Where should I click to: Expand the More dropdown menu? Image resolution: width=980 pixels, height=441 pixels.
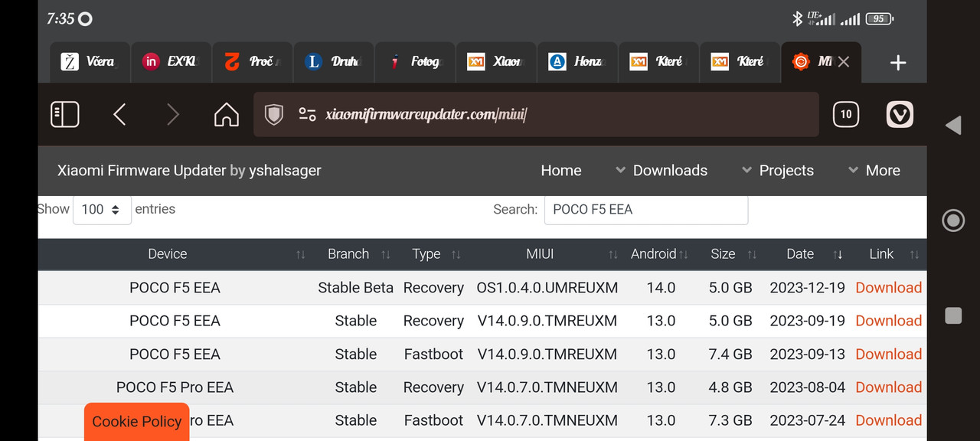click(874, 171)
